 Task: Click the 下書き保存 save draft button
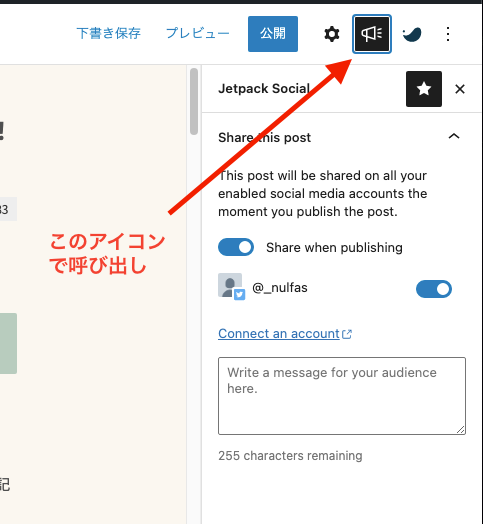pos(109,33)
